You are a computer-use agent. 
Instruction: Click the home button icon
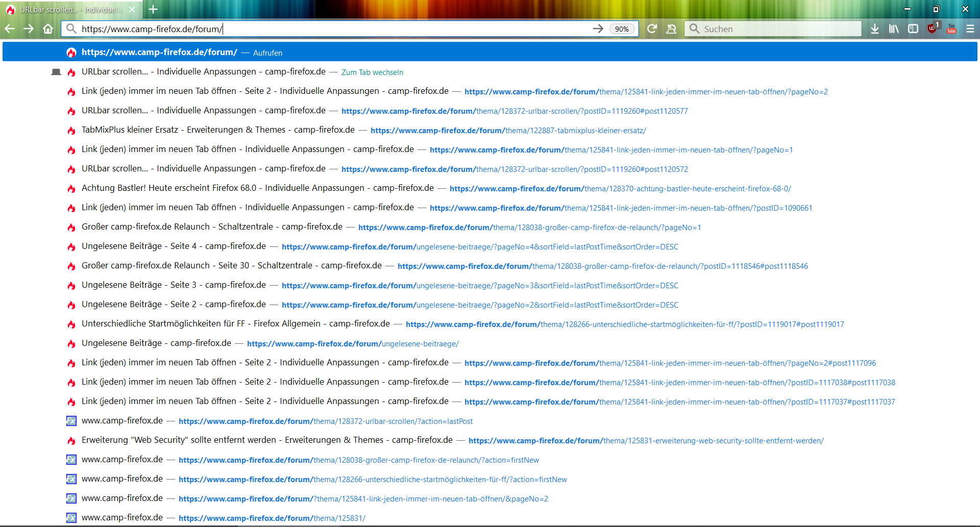(48, 29)
